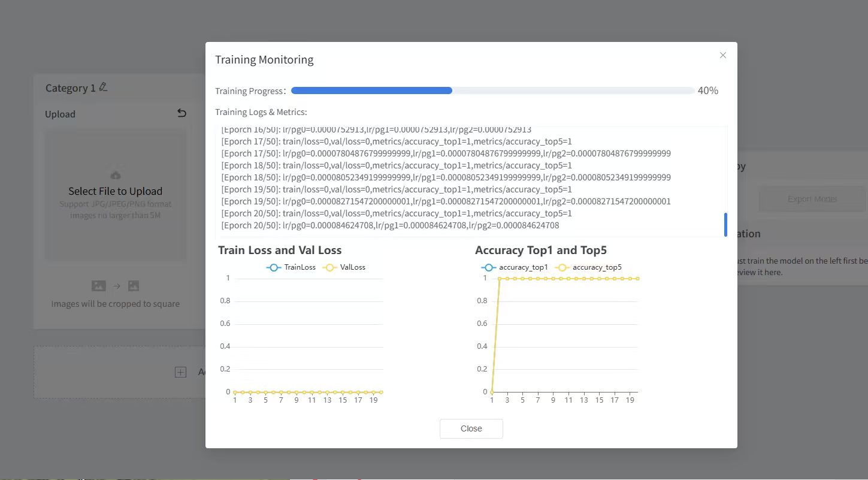This screenshot has width=868, height=480.
Task: Click the cloud upload icon
Action: click(x=116, y=174)
